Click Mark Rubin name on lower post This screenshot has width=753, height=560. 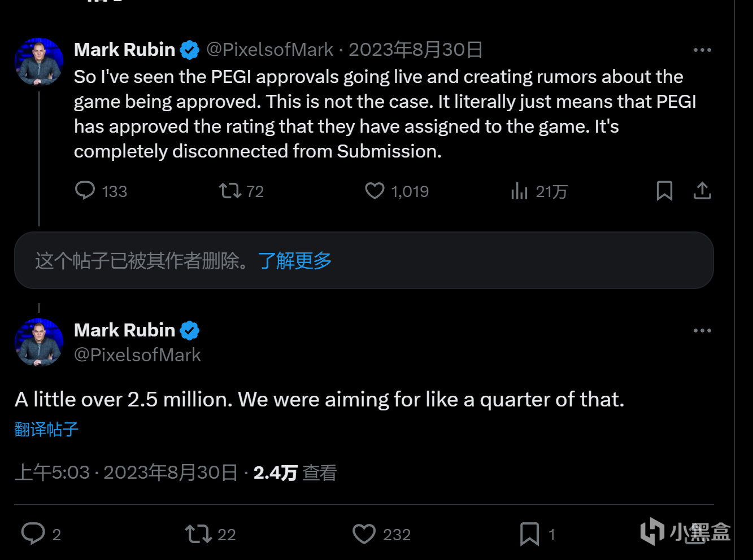pyautogui.click(x=124, y=330)
